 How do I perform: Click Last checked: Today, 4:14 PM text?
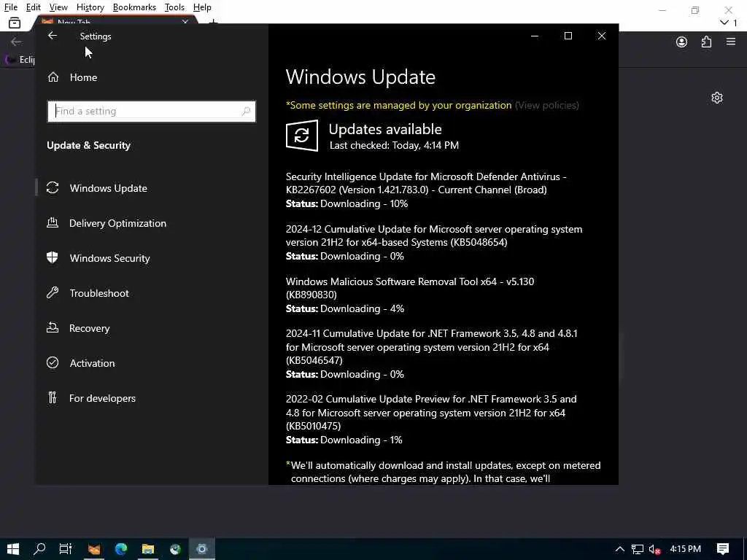[394, 145]
